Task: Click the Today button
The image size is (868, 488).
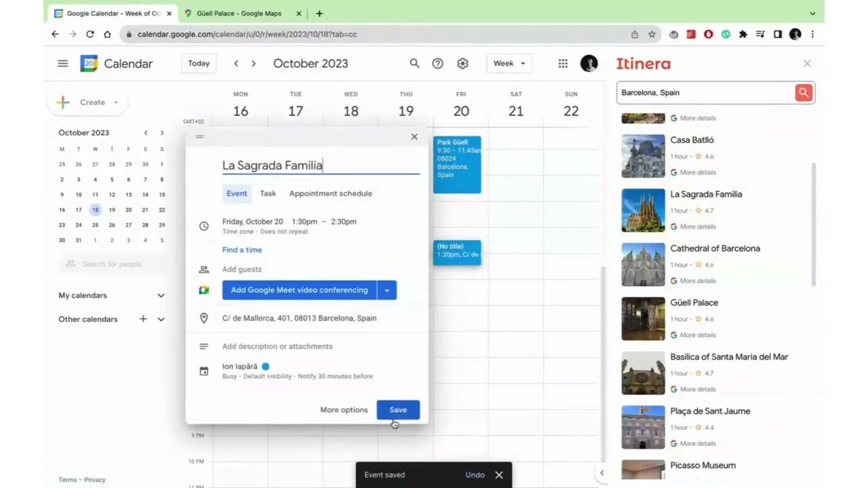Action: pyautogui.click(x=199, y=63)
